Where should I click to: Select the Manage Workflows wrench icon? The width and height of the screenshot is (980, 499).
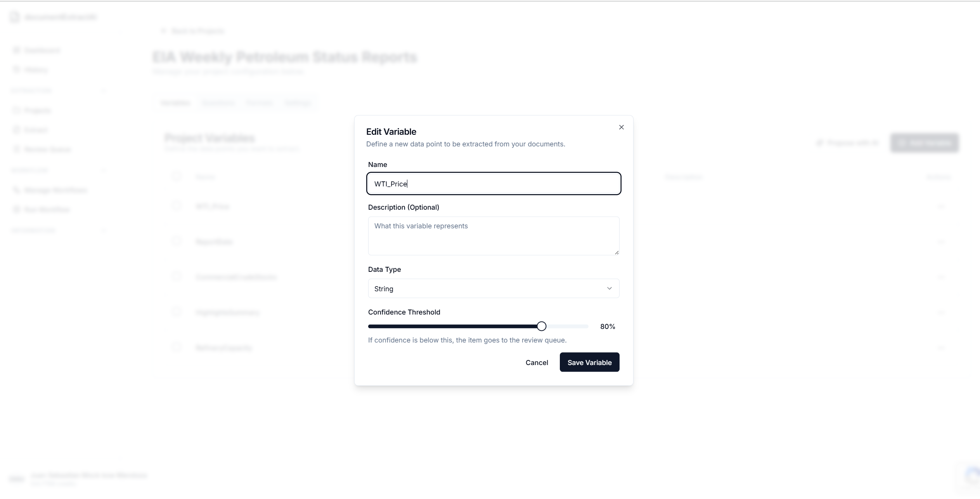[16, 190]
